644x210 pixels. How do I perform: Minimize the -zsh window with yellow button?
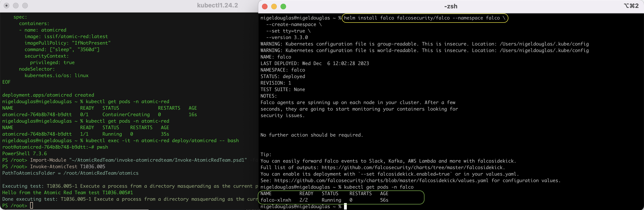(274, 7)
